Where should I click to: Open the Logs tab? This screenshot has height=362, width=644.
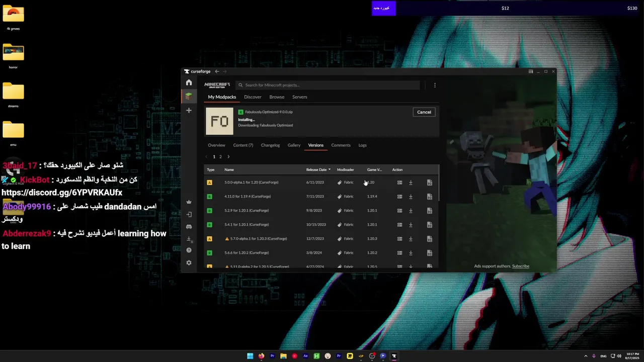click(362, 145)
